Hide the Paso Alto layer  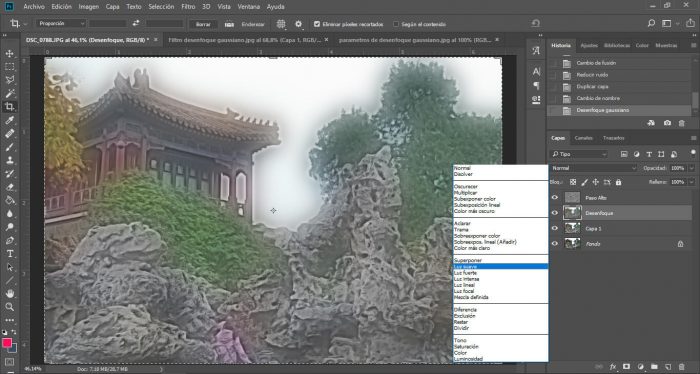tap(554, 197)
